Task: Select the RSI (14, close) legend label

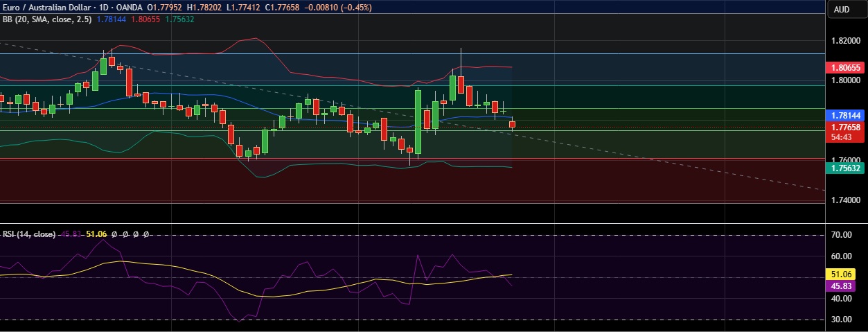Action: [x=28, y=234]
